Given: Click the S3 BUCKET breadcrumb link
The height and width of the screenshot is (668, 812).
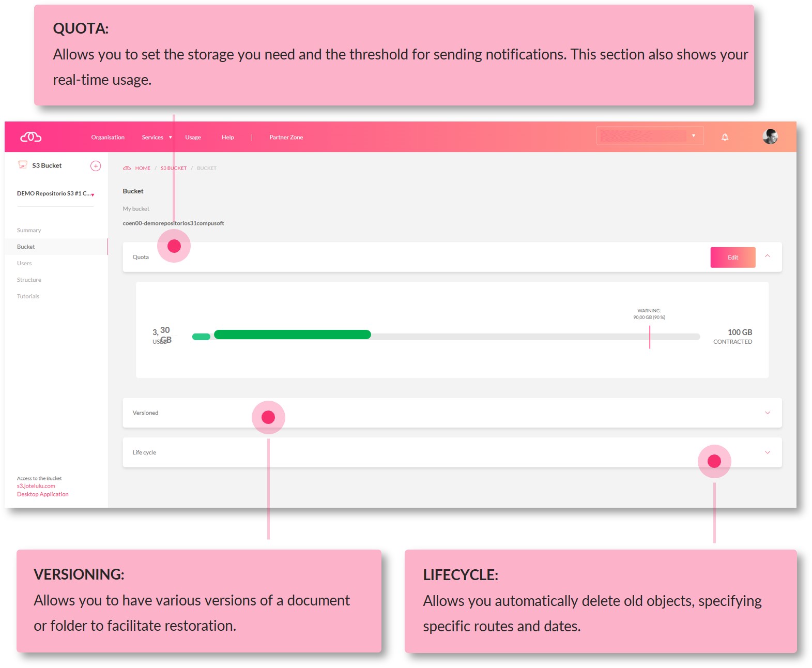Looking at the screenshot, I should 174,169.
